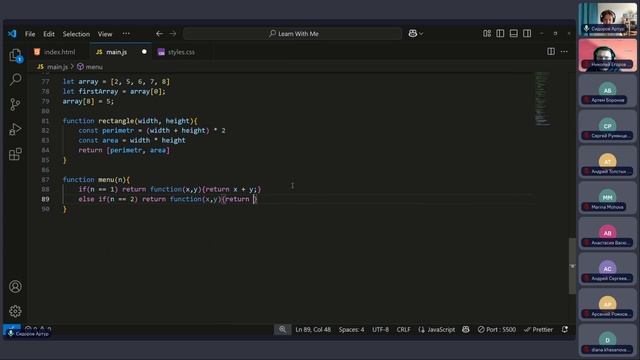Go back with the left arrow

[x=159, y=33]
